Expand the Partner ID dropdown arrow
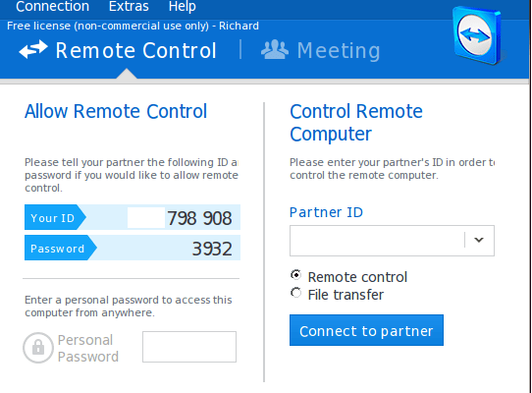 (x=479, y=240)
